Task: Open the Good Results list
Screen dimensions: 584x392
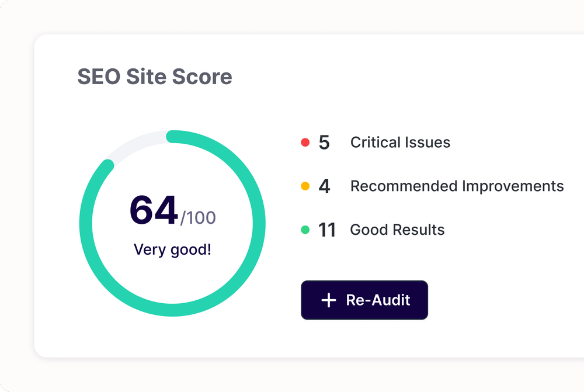Action: click(x=397, y=230)
